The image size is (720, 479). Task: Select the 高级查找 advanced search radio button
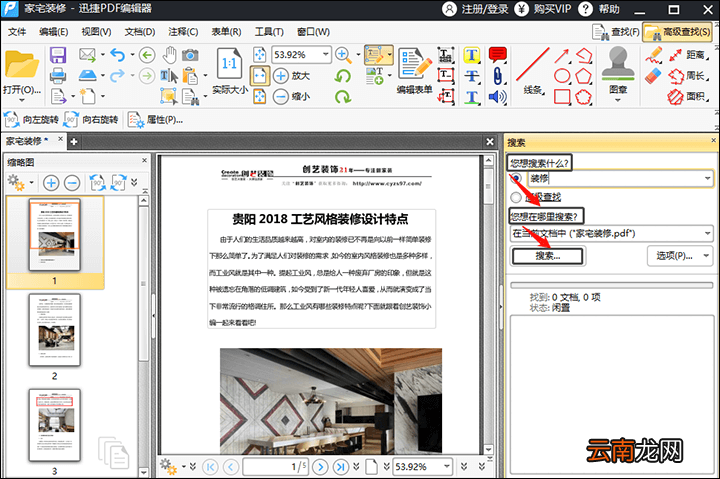click(x=516, y=197)
